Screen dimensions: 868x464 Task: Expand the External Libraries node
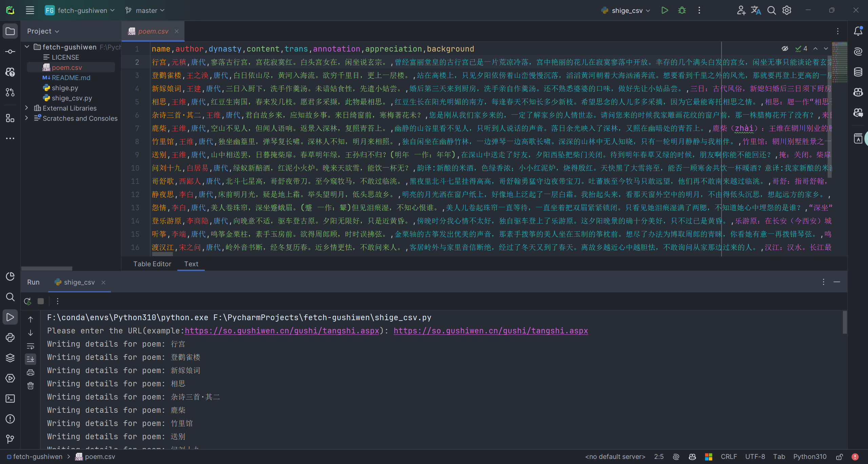[x=26, y=108]
